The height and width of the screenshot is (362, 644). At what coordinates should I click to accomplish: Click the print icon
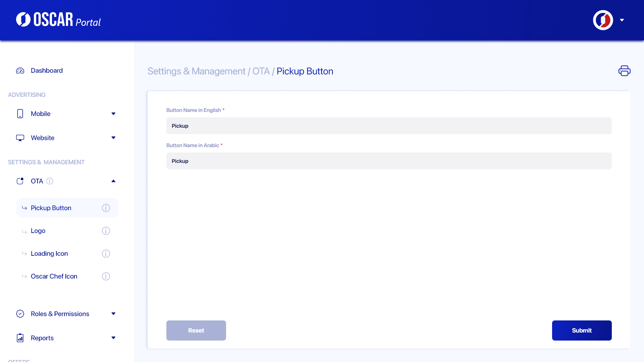624,71
